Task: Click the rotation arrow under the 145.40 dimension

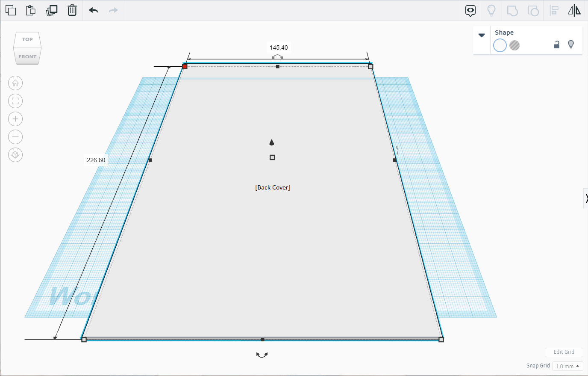Action: pos(277,57)
